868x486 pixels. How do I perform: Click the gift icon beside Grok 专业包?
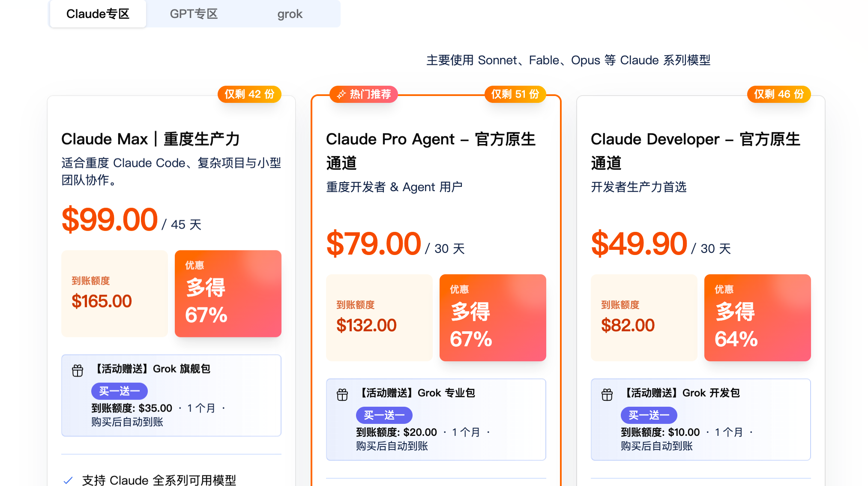(342, 394)
